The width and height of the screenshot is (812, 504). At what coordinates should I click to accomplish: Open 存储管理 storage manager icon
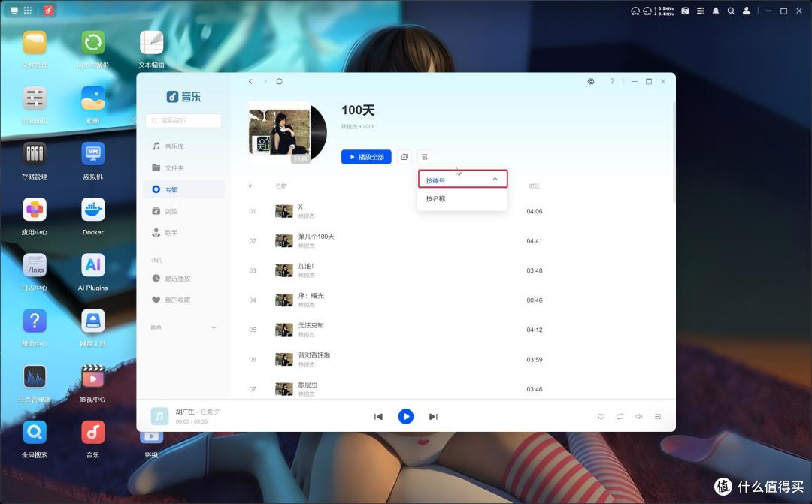point(35,154)
